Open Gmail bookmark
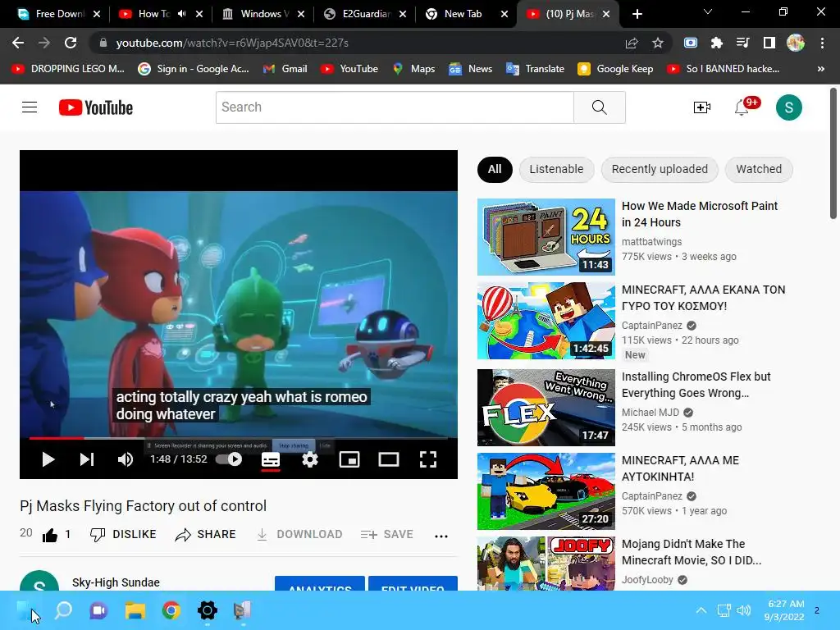 (285, 69)
